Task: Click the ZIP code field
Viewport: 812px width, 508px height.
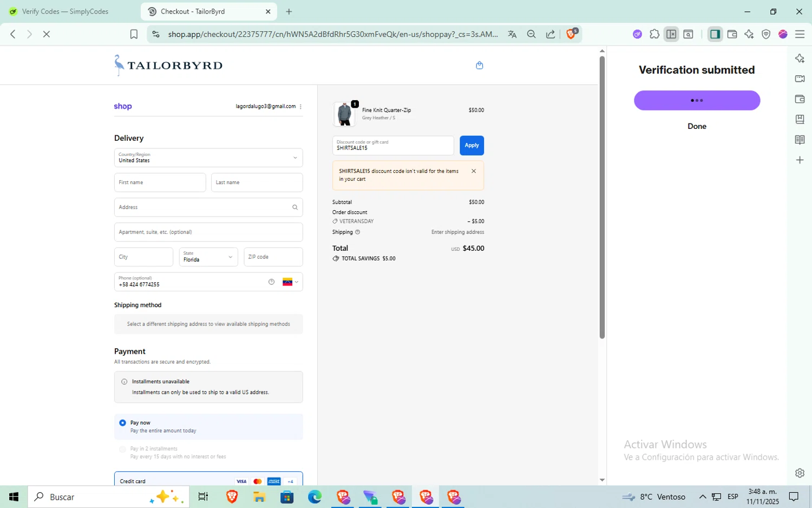Action: [x=273, y=257]
